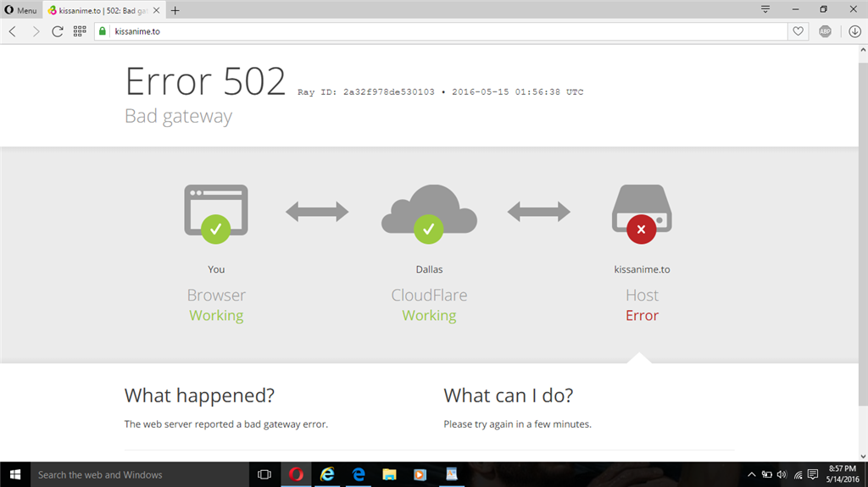Click the 'What can I do?' heading
This screenshot has width=868, height=487.
509,396
